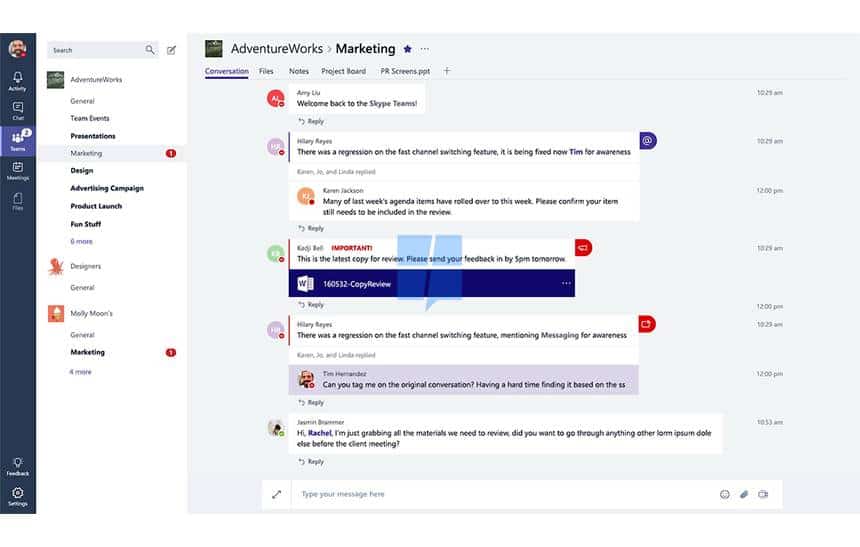This screenshot has width=860, height=547.
Task: Click the Feedback lightbulb icon
Action: [18, 466]
